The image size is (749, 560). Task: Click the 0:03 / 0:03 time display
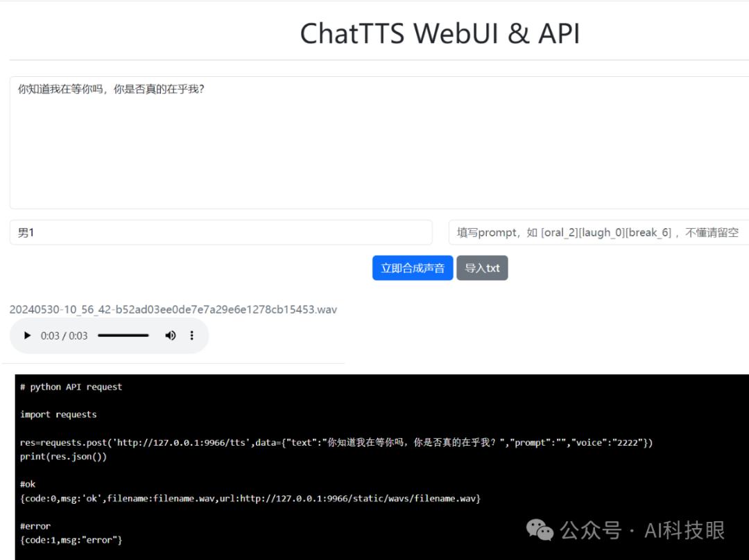(64, 336)
